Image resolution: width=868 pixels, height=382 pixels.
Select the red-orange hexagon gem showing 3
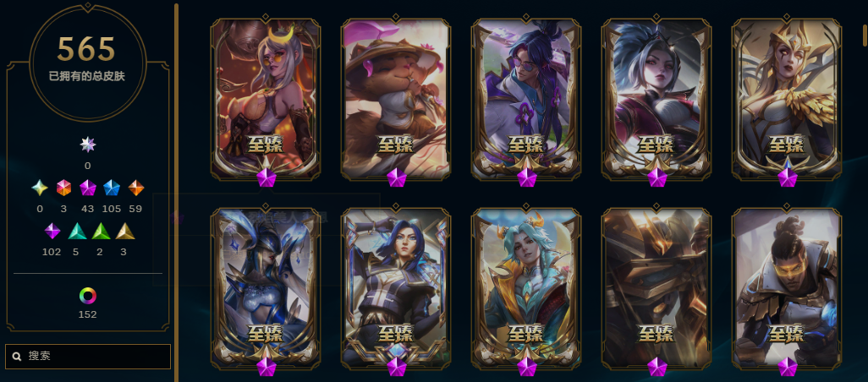tap(63, 188)
